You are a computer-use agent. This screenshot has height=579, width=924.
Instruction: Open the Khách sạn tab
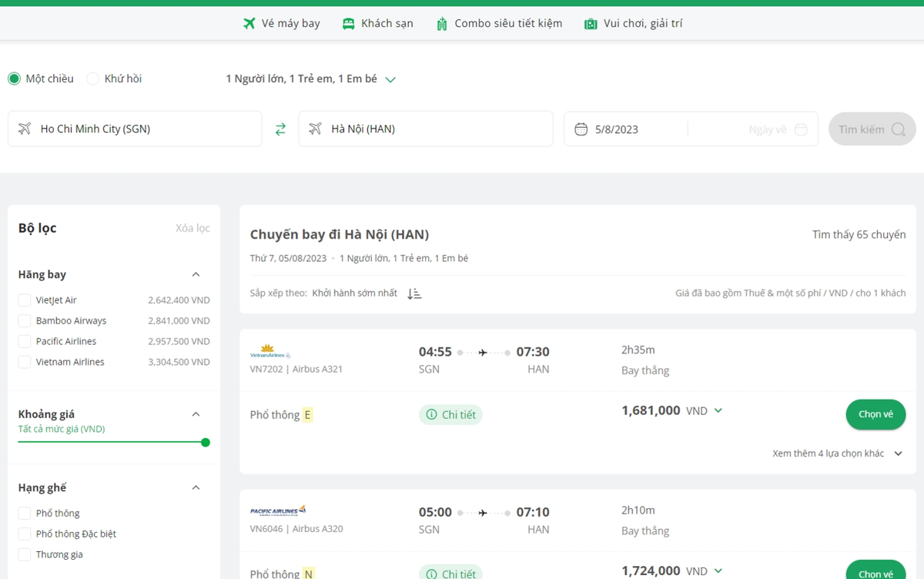(377, 23)
